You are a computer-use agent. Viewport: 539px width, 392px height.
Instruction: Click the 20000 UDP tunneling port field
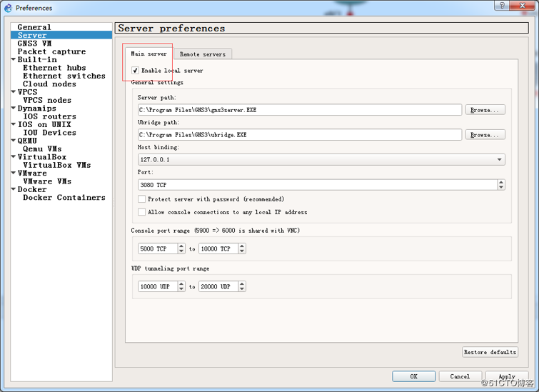218,286
